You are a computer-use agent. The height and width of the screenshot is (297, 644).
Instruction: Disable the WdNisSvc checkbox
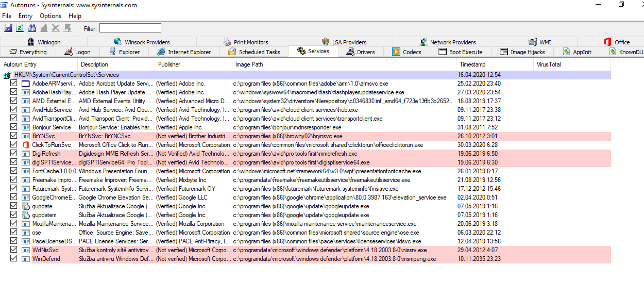coord(14,250)
